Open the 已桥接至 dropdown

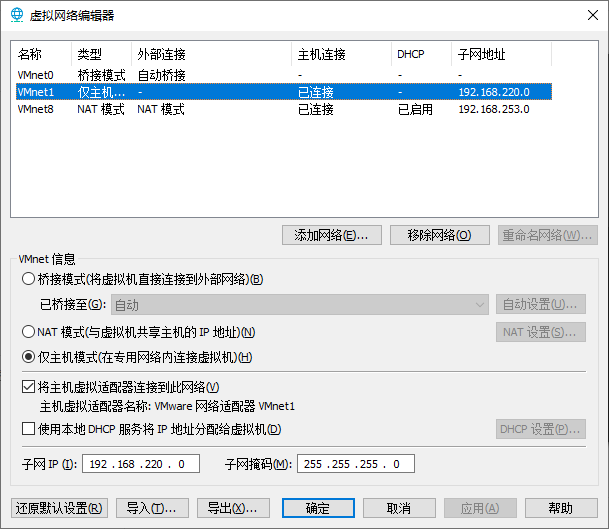point(300,305)
